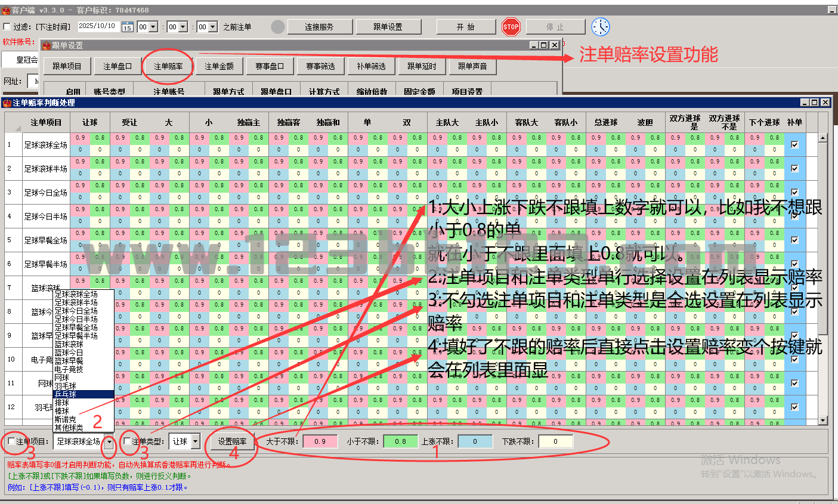This screenshot has height=504, width=838.
Task: Maximize the 注单赔率判断处理 window
Action: click(x=815, y=103)
